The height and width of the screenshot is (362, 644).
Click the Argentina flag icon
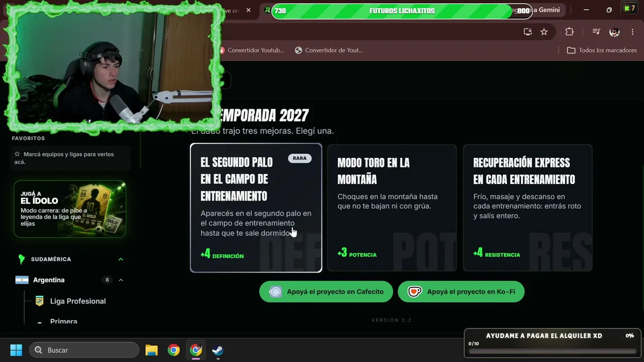pos(22,280)
